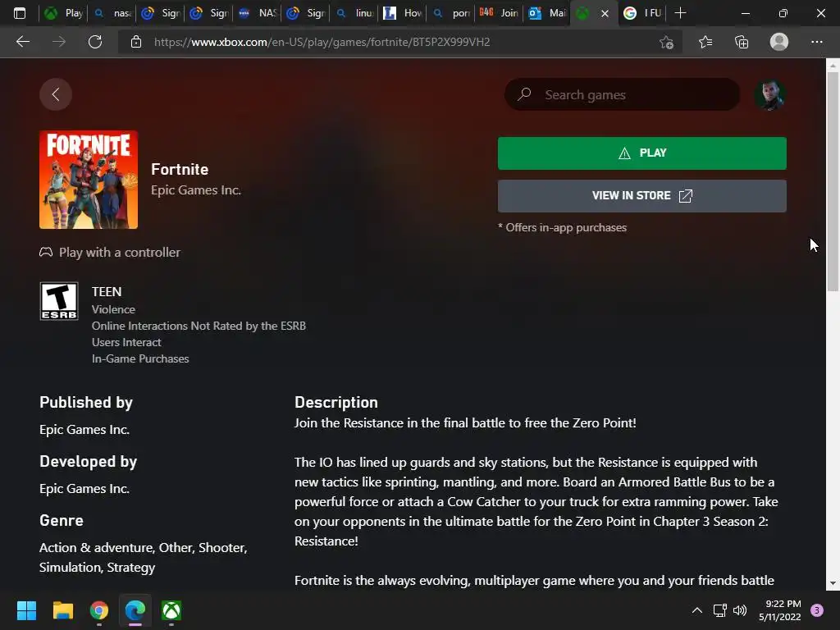
Task: Open Edge settings and more menu
Action: [816, 42]
